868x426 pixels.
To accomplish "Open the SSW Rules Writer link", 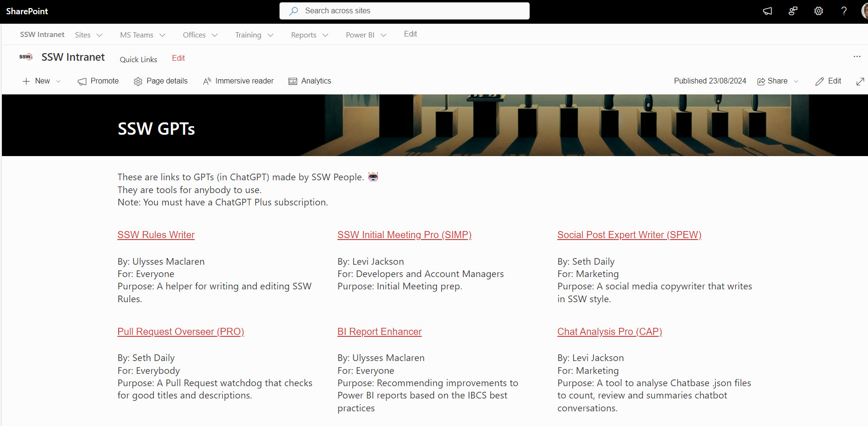I will 156,235.
